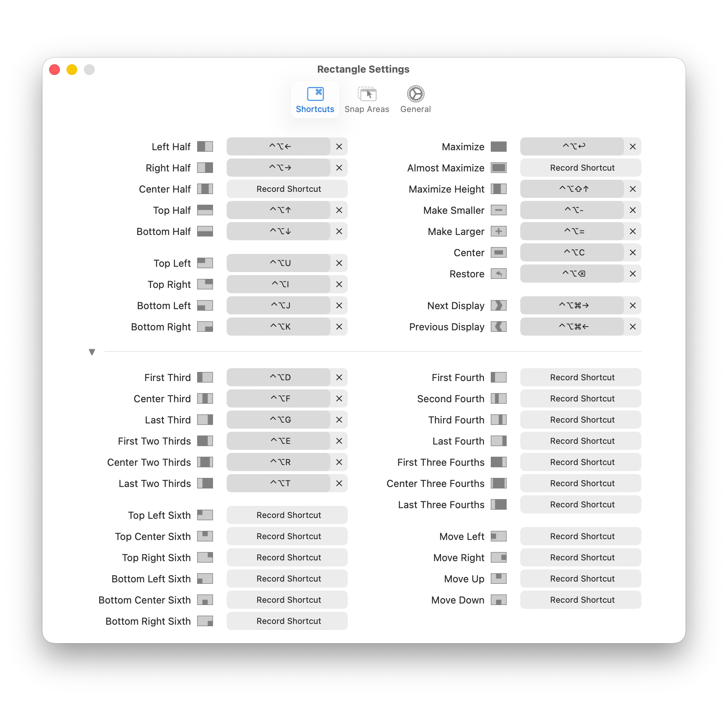728x728 pixels.
Task: Clear the Left Half shortcut
Action: click(339, 146)
